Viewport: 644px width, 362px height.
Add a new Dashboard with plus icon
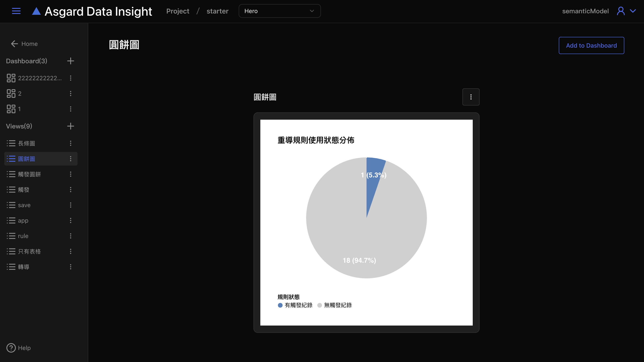coord(70,61)
